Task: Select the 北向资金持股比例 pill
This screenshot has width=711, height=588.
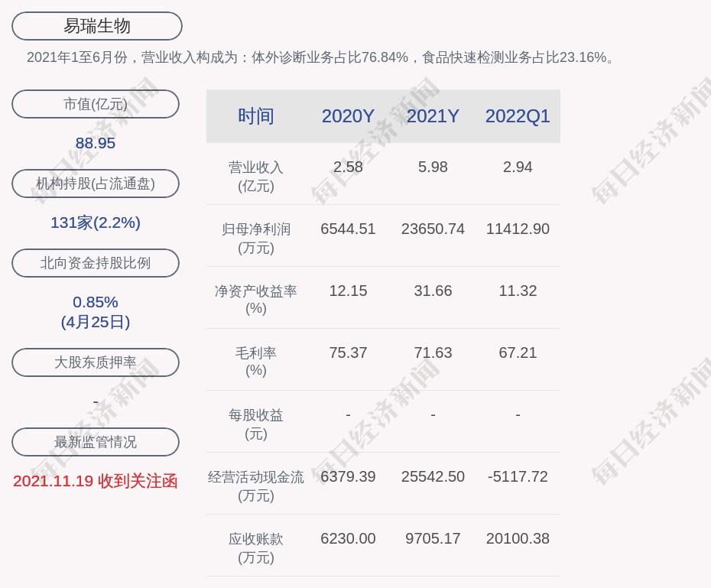Action: tap(96, 263)
